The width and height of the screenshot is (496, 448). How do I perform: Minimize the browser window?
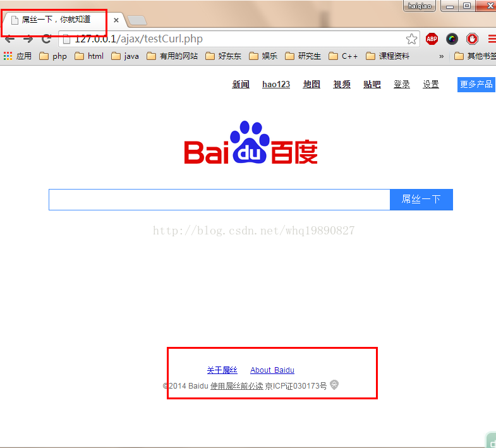click(449, 6)
